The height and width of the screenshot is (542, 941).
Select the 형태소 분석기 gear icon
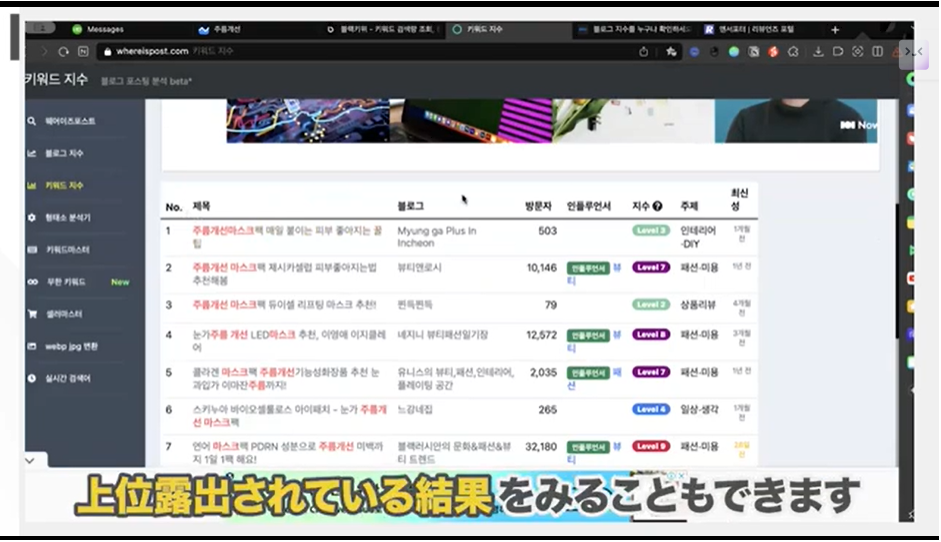coord(31,217)
